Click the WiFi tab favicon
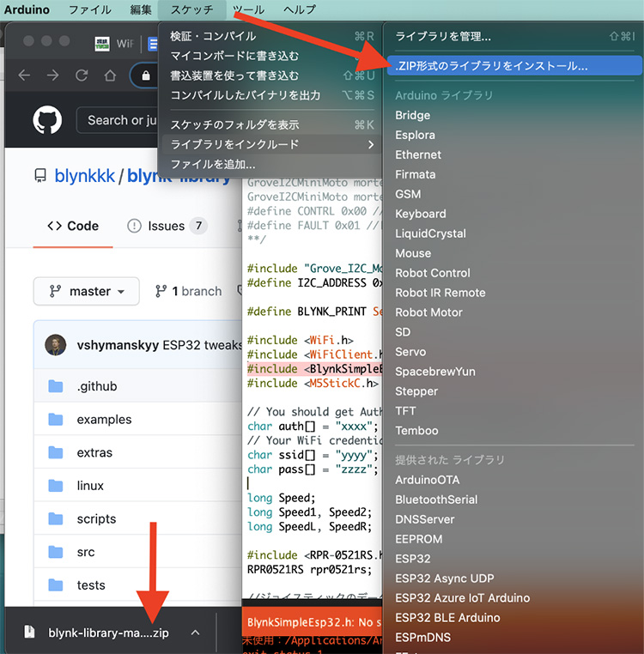 pos(102,44)
